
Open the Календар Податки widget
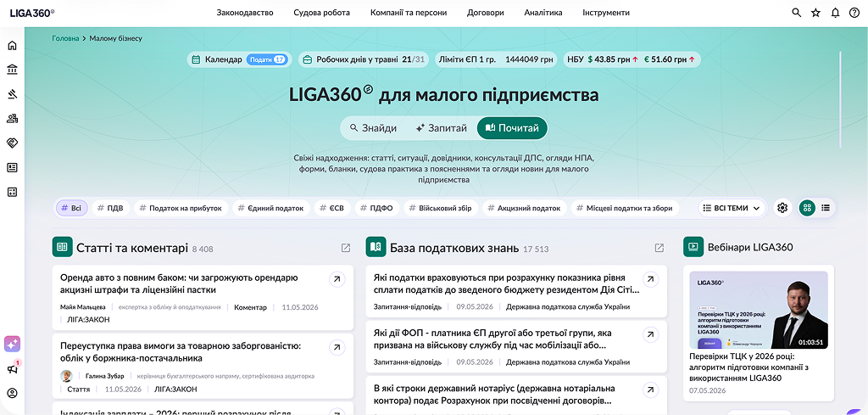point(238,59)
